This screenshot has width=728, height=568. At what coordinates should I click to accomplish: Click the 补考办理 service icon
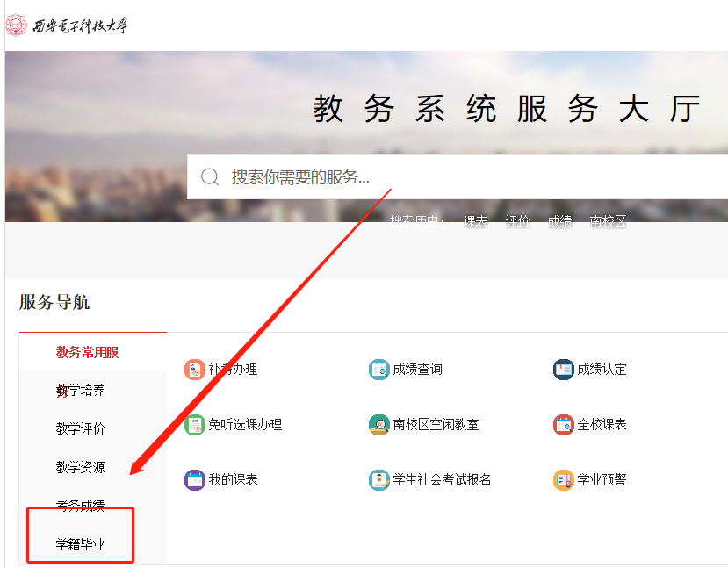pyautogui.click(x=194, y=370)
